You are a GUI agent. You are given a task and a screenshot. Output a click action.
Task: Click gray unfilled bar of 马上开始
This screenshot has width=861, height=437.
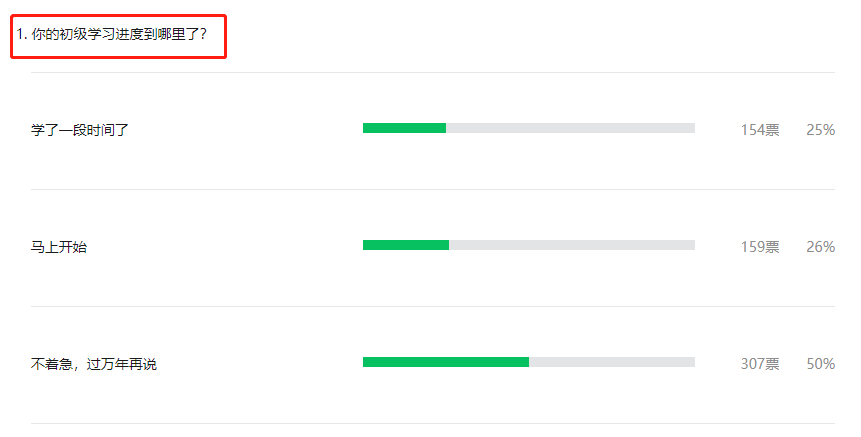[572, 245]
